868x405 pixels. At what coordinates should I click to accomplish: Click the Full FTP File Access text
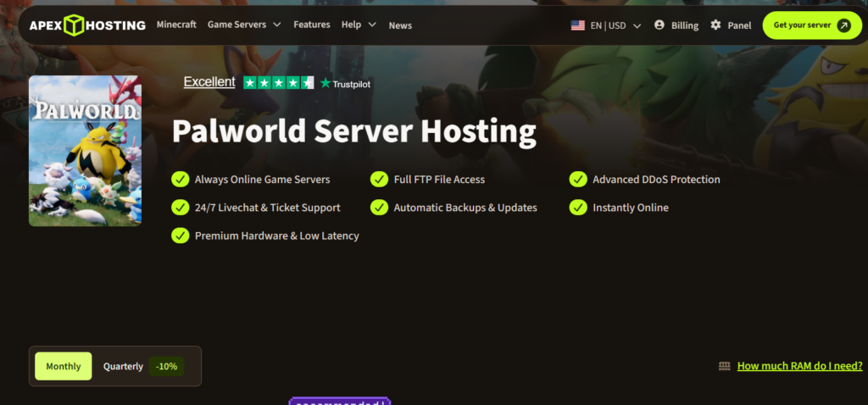pos(439,180)
